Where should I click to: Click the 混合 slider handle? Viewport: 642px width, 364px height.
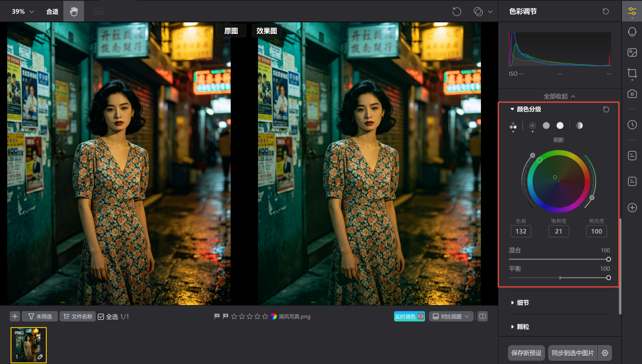608,259
